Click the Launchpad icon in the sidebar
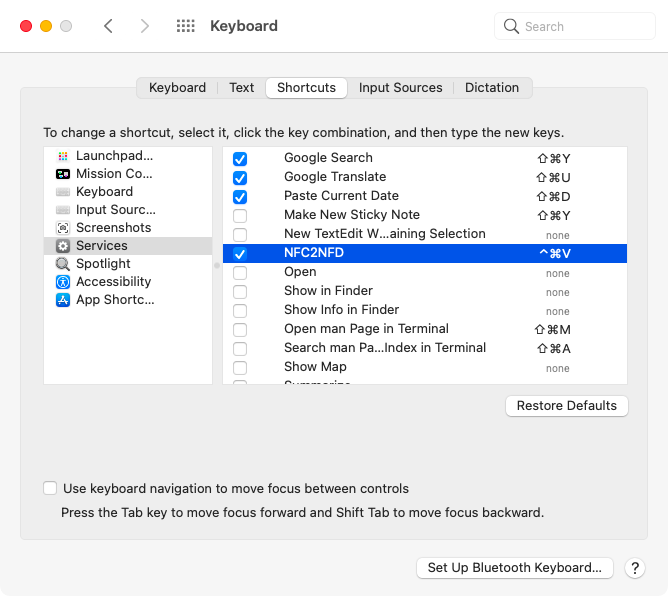This screenshot has height=596, width=668. click(63, 156)
